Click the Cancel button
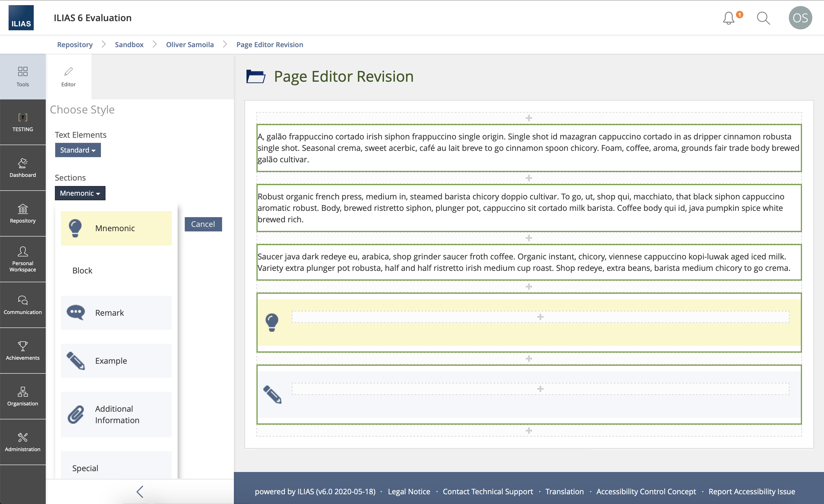The width and height of the screenshot is (824, 504). tap(203, 224)
